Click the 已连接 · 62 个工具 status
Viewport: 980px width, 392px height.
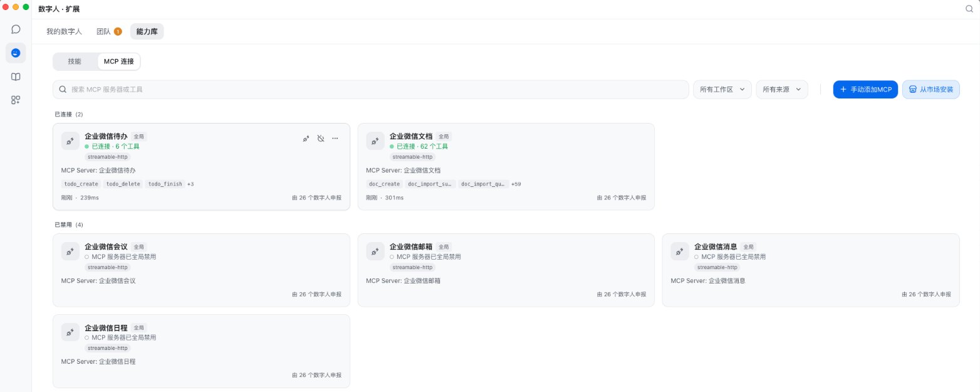tap(419, 146)
